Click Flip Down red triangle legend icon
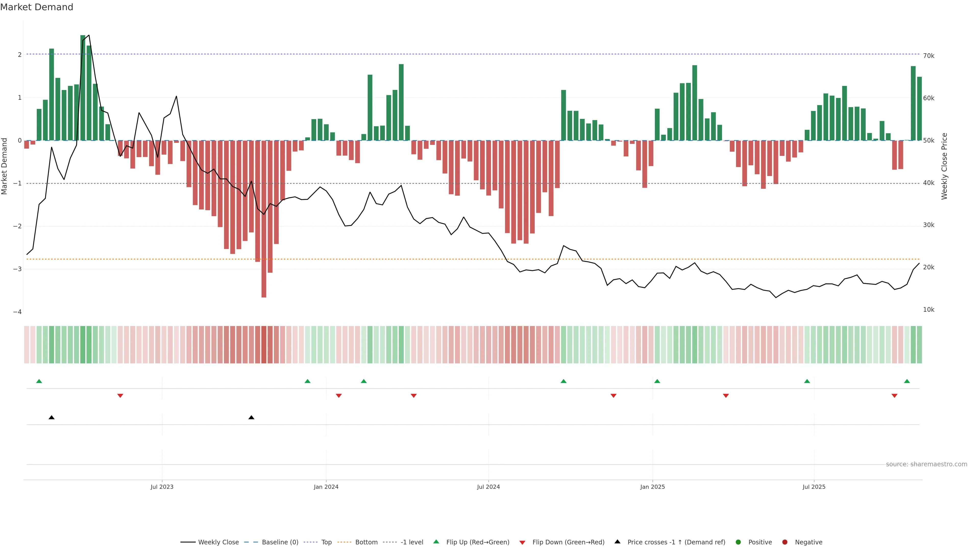The height and width of the screenshot is (551, 980). pyautogui.click(x=522, y=542)
